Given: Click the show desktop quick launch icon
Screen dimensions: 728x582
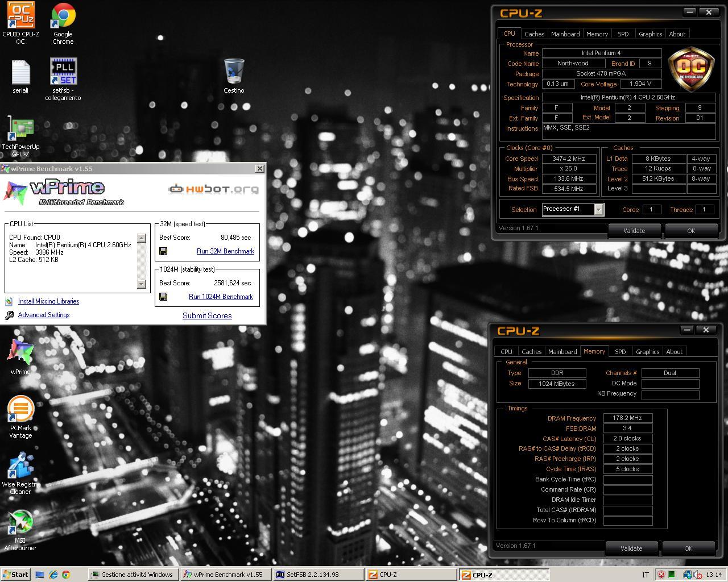Looking at the screenshot, I should (x=40, y=575).
